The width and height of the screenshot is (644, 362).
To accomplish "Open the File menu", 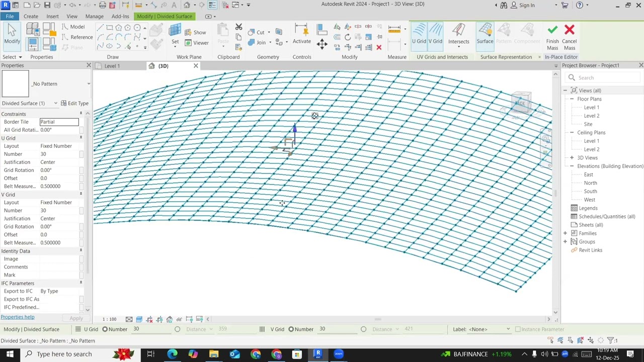I will click(x=10, y=16).
